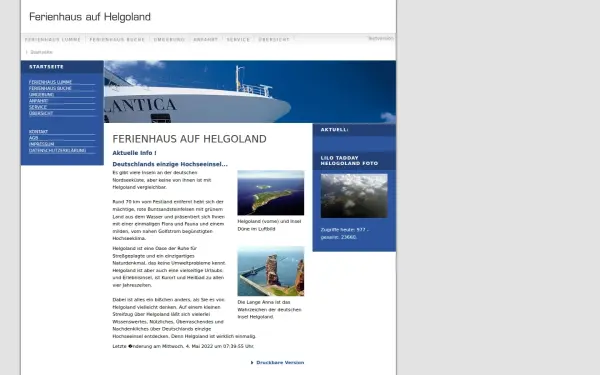This screenshot has width=600, height=375.
Task: Open the AGB sidebar link
Action: 34,138
